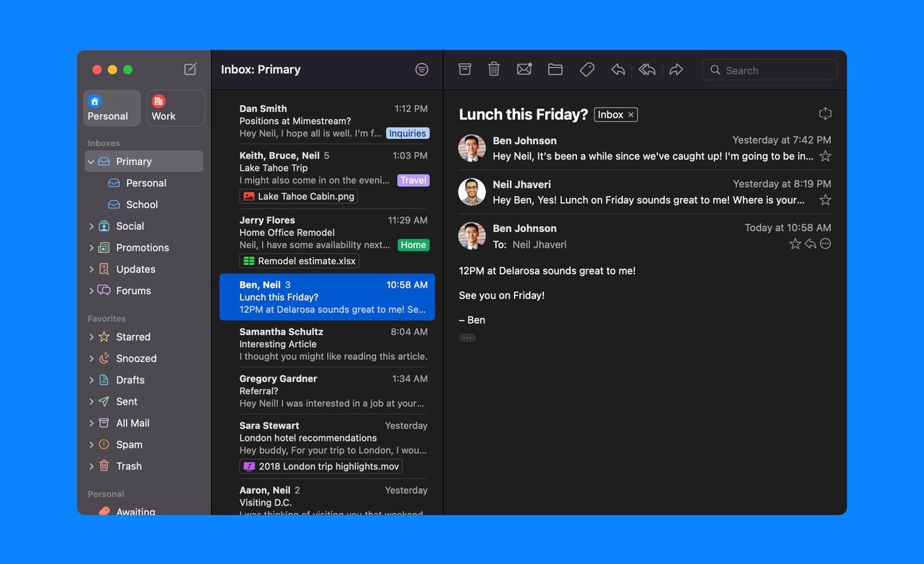Open the inbox filter icon
This screenshot has height=564, width=924.
[x=422, y=69]
